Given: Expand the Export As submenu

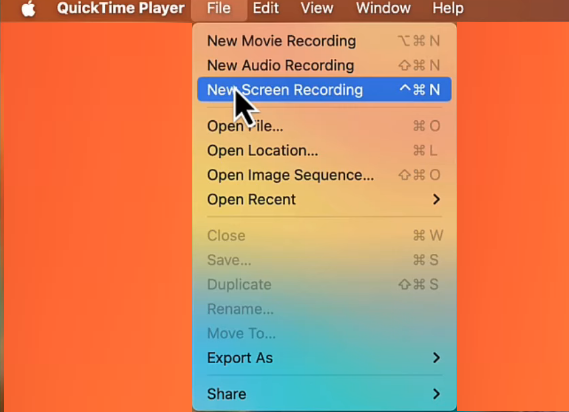Looking at the screenshot, I should [324, 358].
